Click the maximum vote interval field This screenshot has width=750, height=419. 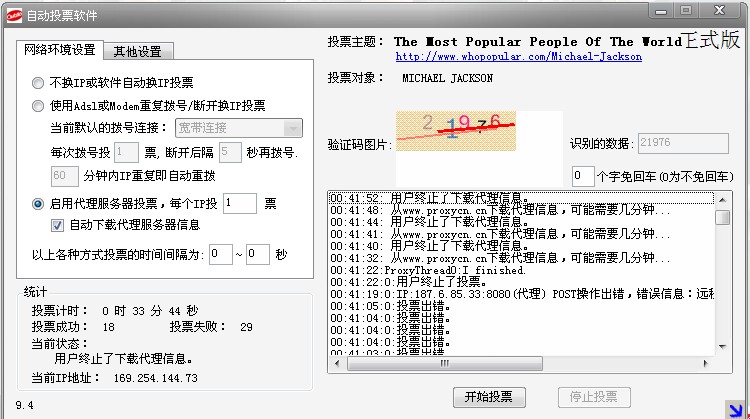pyautogui.click(x=258, y=254)
